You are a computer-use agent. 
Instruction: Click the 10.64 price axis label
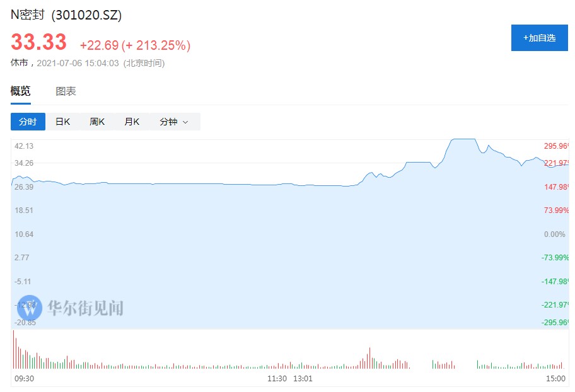pyautogui.click(x=24, y=234)
